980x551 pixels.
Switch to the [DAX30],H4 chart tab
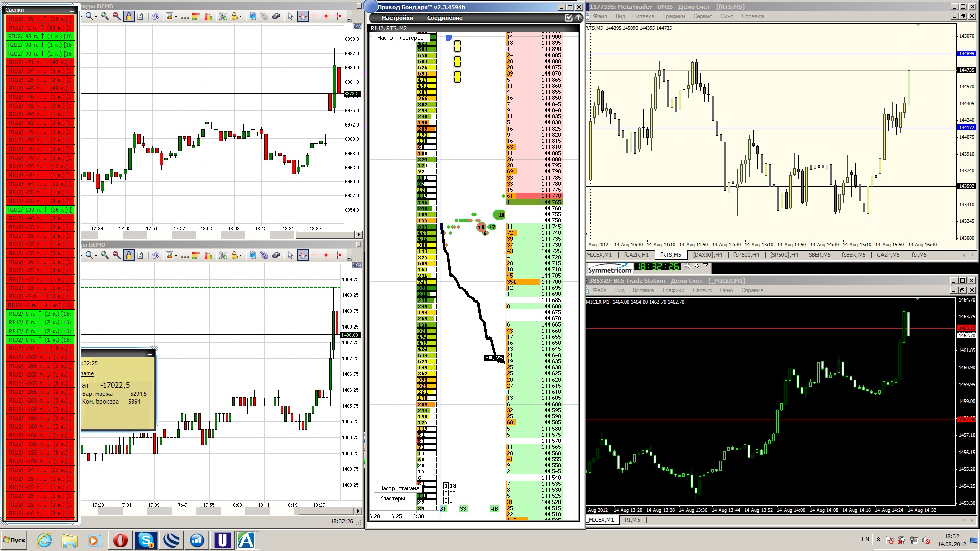707,255
